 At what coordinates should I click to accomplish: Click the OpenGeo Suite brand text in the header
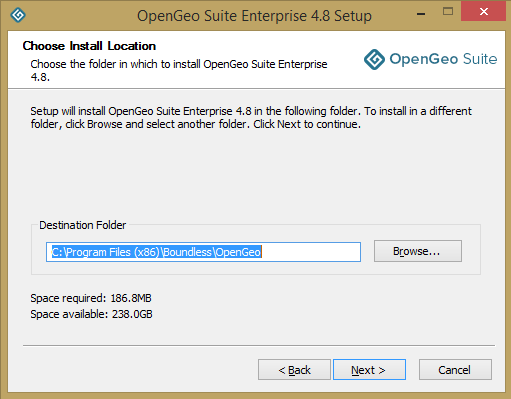(443, 59)
